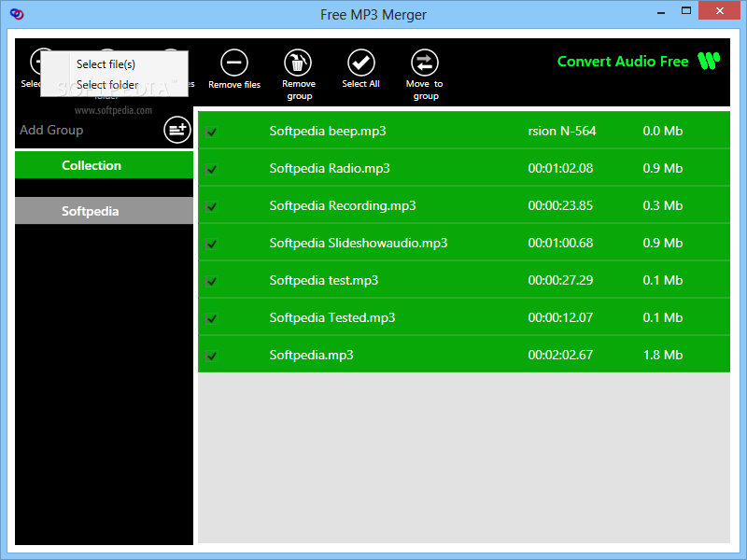Select the Softpedia group
This screenshot has height=560, width=747.
104,211
